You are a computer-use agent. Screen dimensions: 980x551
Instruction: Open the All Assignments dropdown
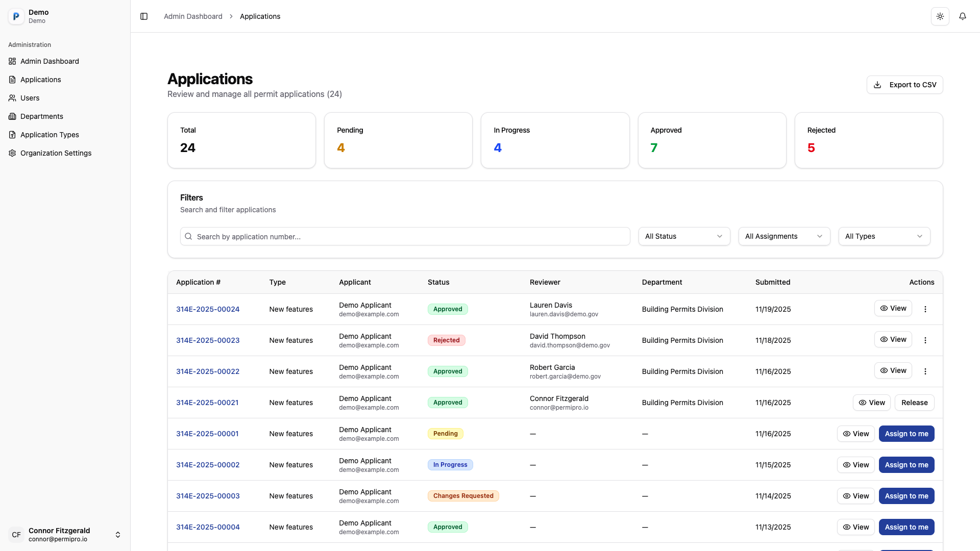[783, 236]
